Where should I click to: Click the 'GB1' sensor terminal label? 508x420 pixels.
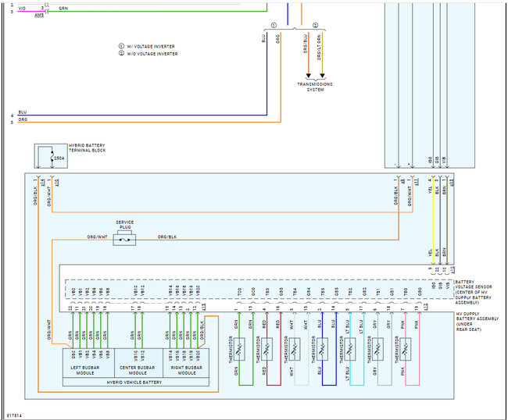(x=392, y=291)
